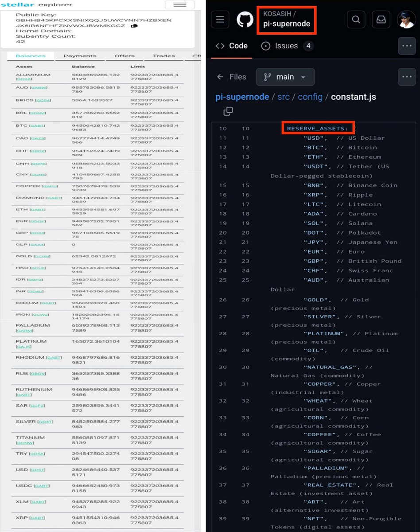Open GitHub search with the magnifier icon
This screenshot has width=420, height=532.
pyautogui.click(x=356, y=20)
